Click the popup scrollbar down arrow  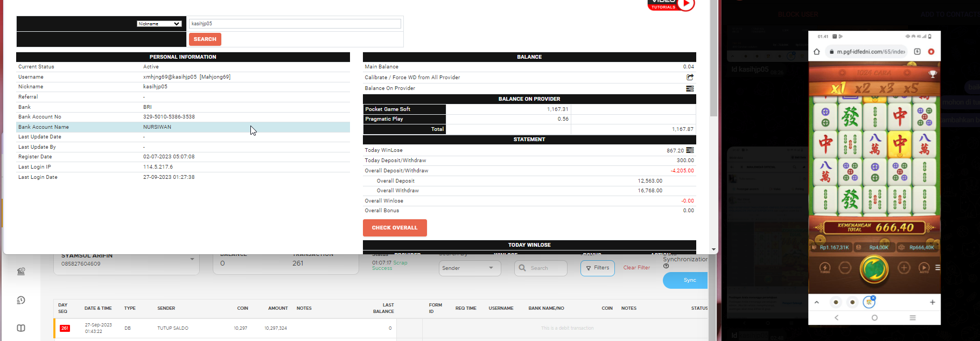point(714,249)
